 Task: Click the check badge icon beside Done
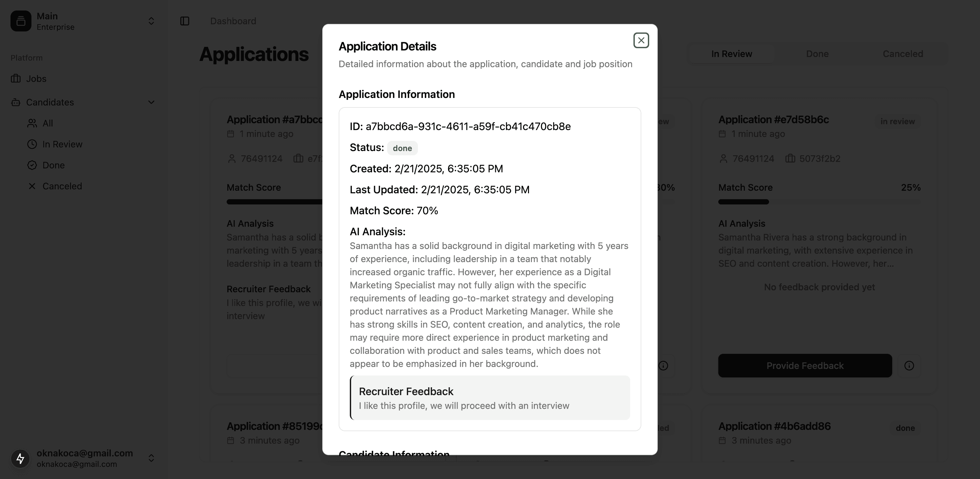pyautogui.click(x=32, y=165)
